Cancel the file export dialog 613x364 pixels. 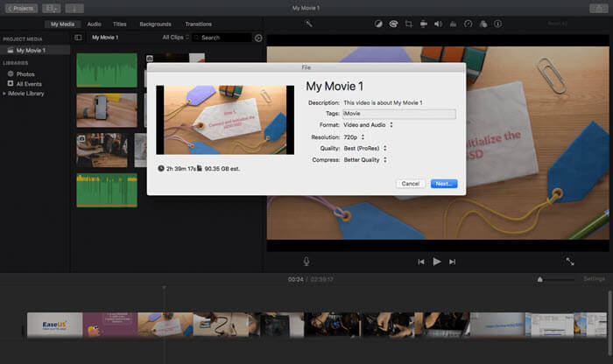409,184
